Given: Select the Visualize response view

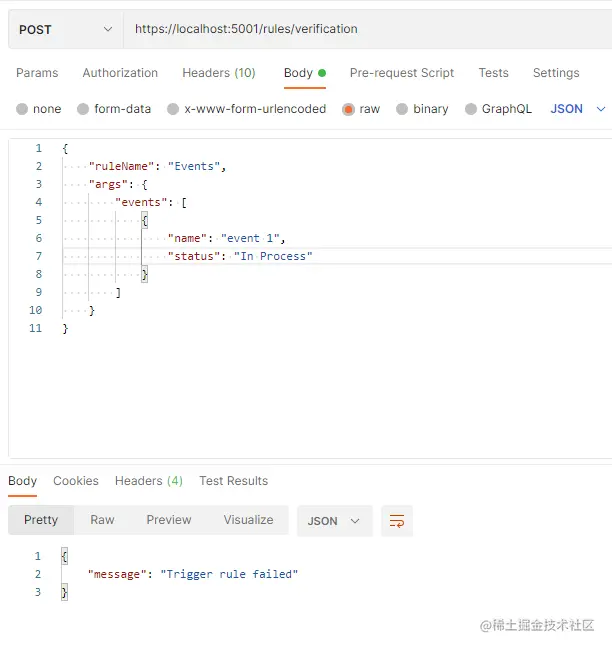Looking at the screenshot, I should coord(248,520).
